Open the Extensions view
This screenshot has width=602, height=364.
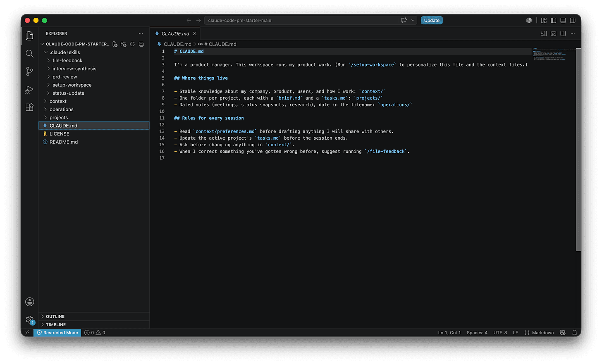[29, 107]
